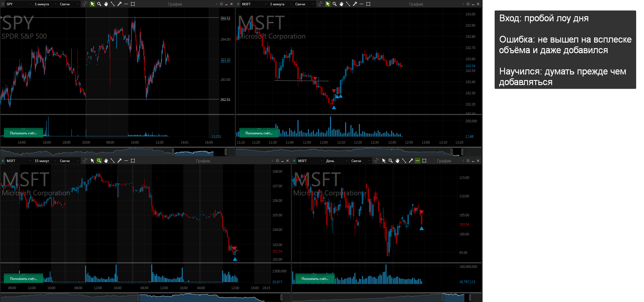The height and width of the screenshot is (302, 644).
Task: Pick horizontal line tool in SPY chart
Action: 126,4
